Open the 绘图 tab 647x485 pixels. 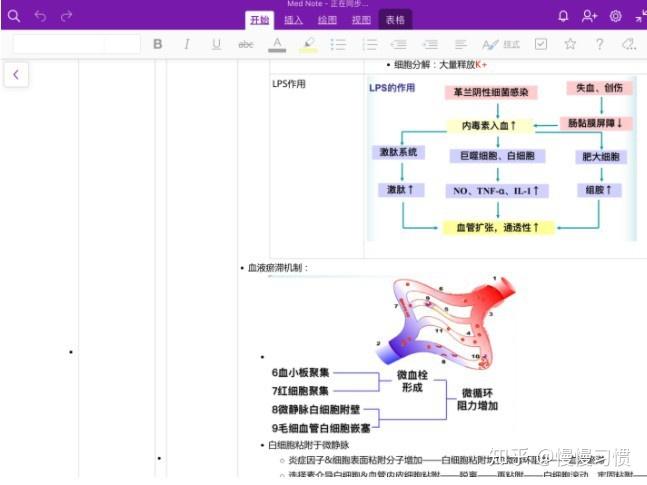[x=327, y=20]
